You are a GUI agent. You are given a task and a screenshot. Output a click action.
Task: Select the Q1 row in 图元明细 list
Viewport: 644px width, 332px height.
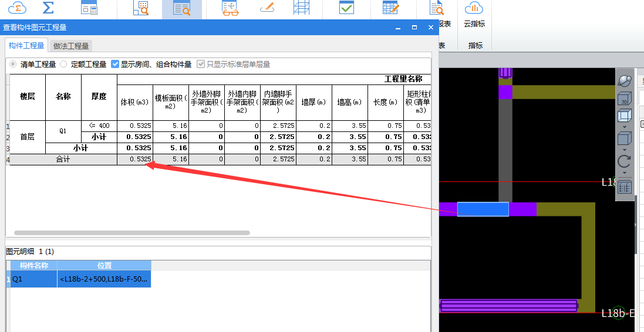pyautogui.click(x=33, y=279)
